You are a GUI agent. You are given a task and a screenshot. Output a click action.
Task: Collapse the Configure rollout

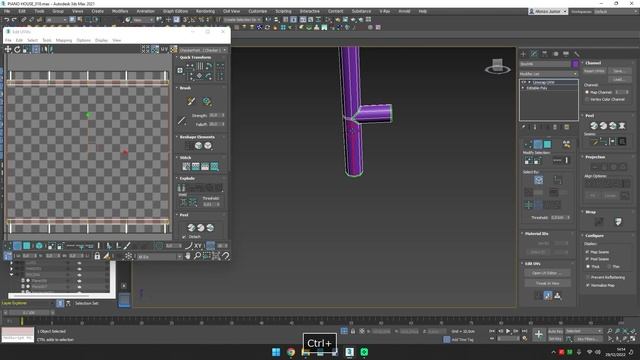pyautogui.click(x=594, y=236)
